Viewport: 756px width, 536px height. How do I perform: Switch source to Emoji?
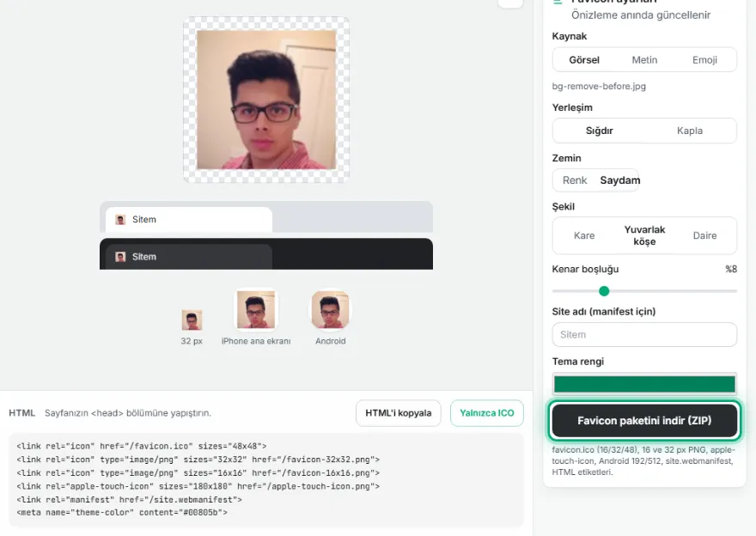click(705, 60)
